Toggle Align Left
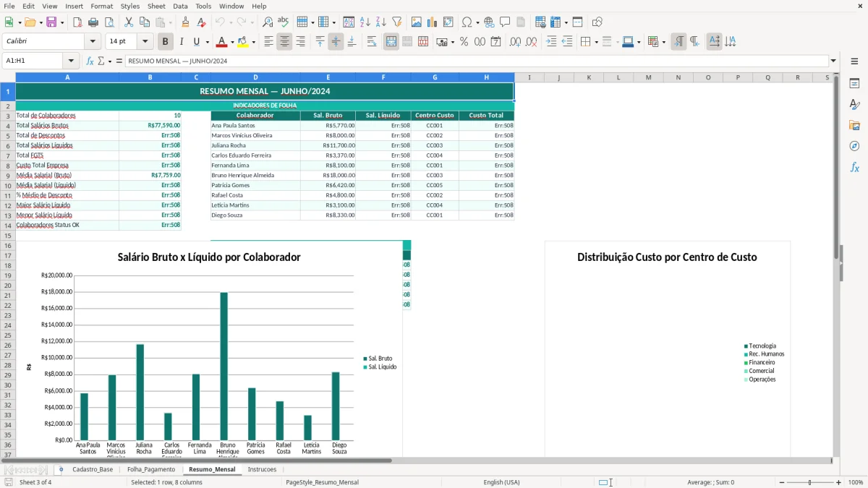Image resolution: width=868 pixels, height=488 pixels. 268,42
